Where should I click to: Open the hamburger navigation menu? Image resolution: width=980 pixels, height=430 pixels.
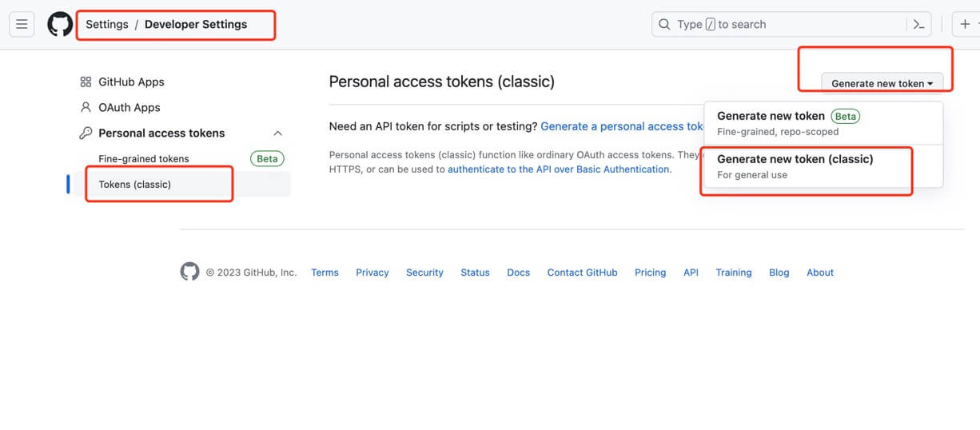click(x=22, y=24)
